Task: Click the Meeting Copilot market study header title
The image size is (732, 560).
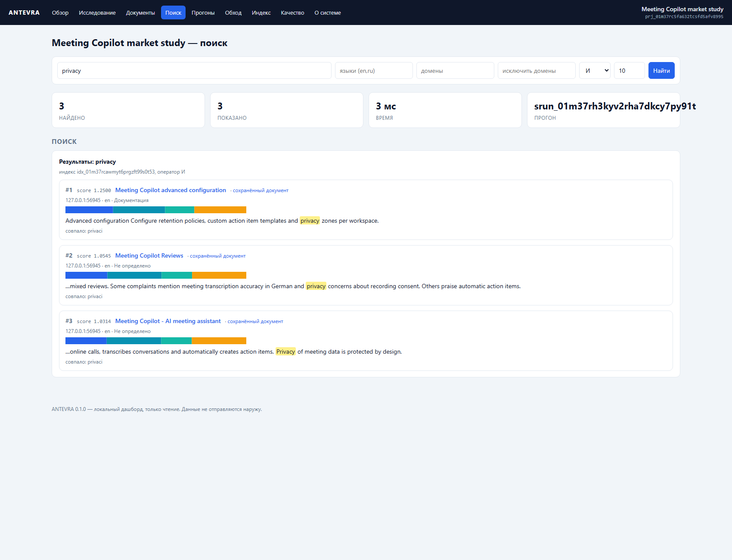Action: [682, 9]
